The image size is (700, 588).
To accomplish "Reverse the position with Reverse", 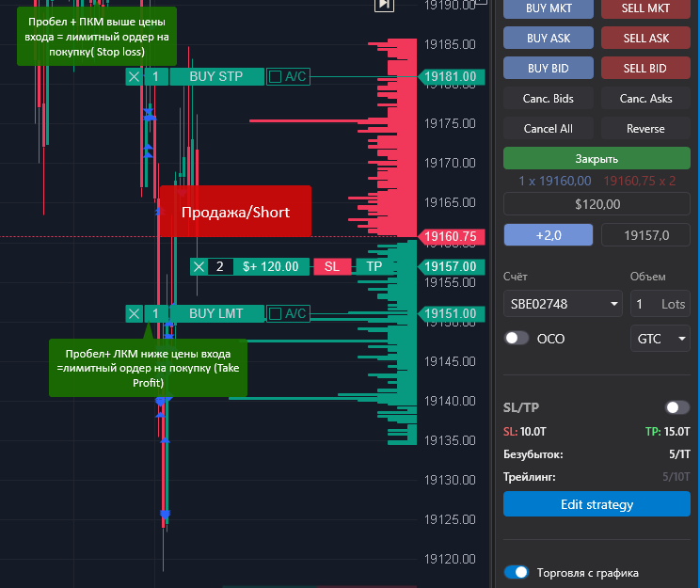I will [645, 129].
